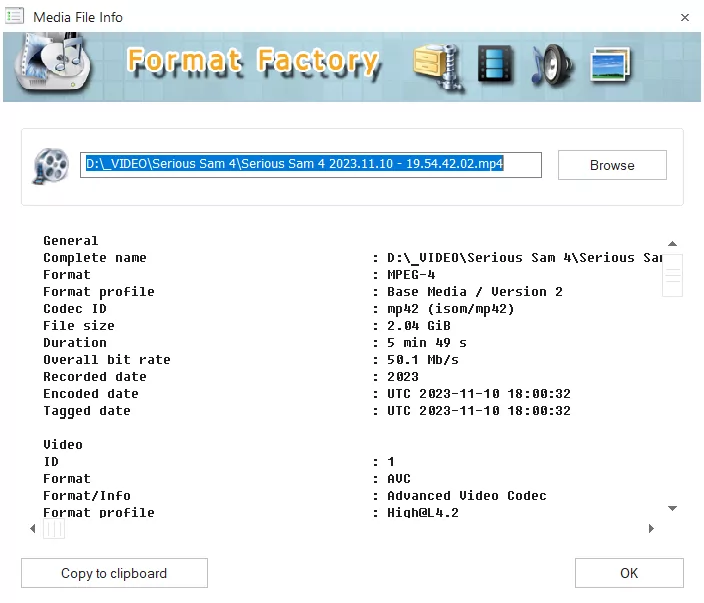The height and width of the screenshot is (603, 704).
Task: Click the 'High@L4.2' profile value
Action: pos(422,513)
